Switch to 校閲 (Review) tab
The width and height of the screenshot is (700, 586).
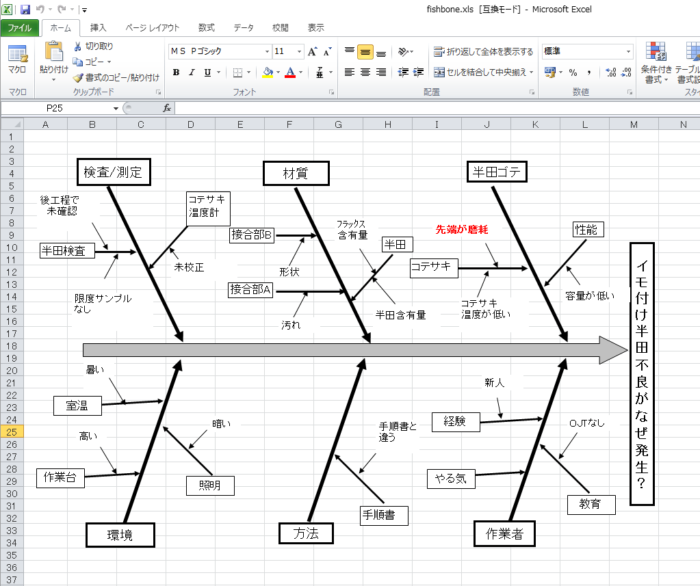pos(280,28)
